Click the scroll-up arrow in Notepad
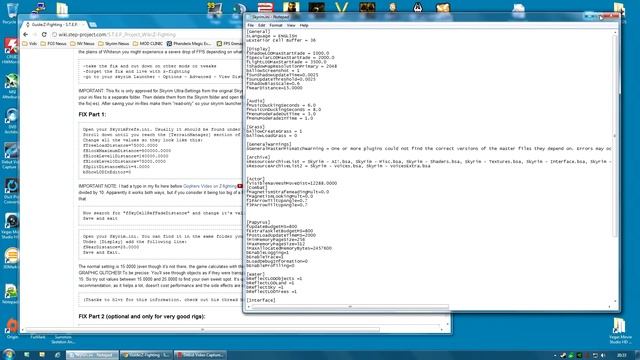The image size is (640, 360). (615, 32)
